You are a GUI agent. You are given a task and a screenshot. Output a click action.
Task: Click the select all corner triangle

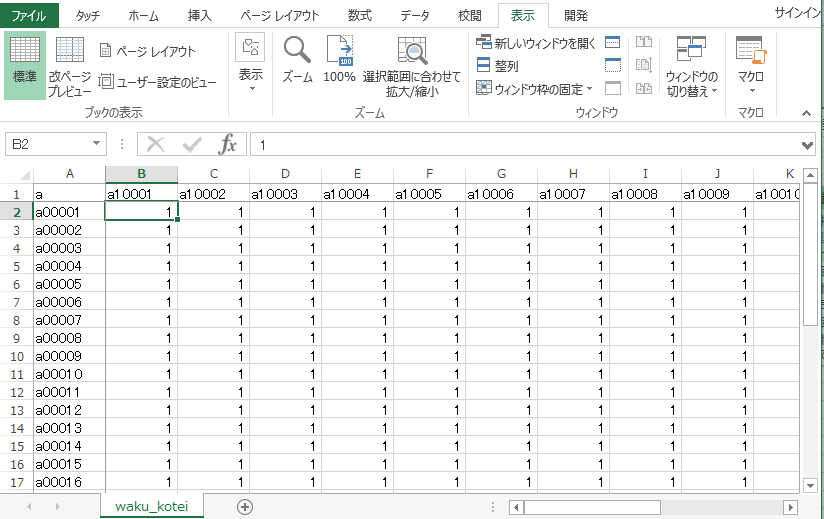(x=25, y=174)
